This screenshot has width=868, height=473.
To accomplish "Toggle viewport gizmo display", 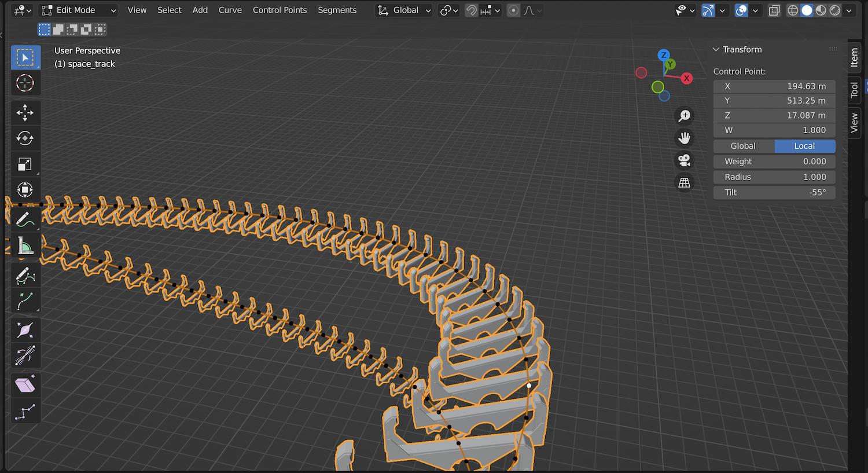I will (708, 10).
